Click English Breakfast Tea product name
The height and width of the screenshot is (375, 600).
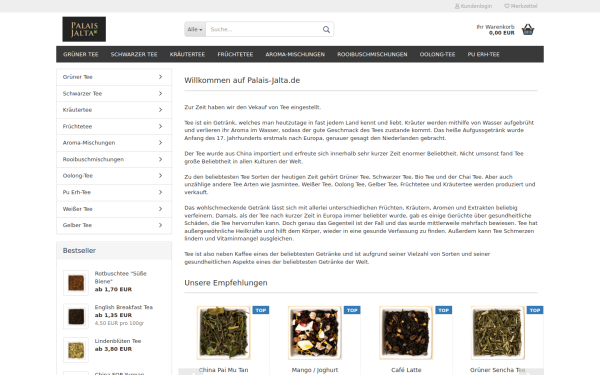pos(124,307)
